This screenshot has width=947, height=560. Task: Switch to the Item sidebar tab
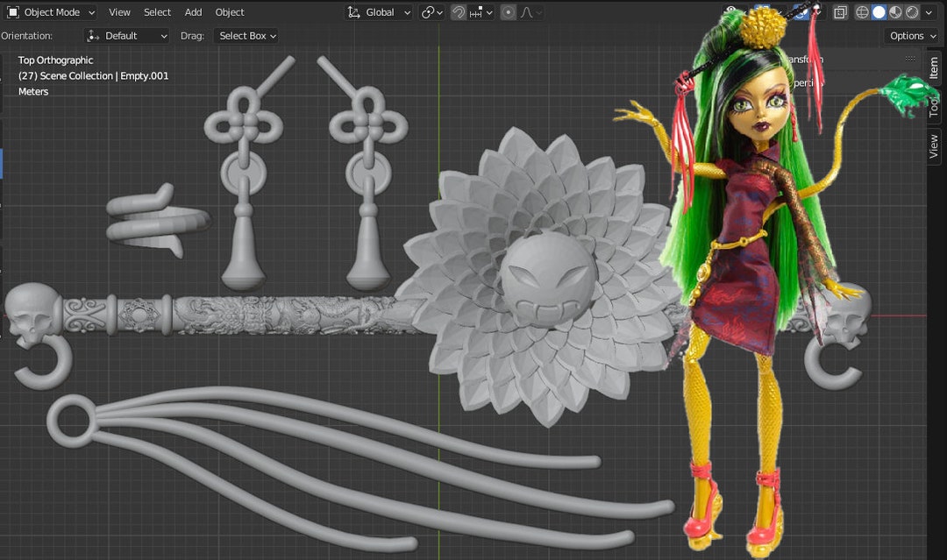934,67
